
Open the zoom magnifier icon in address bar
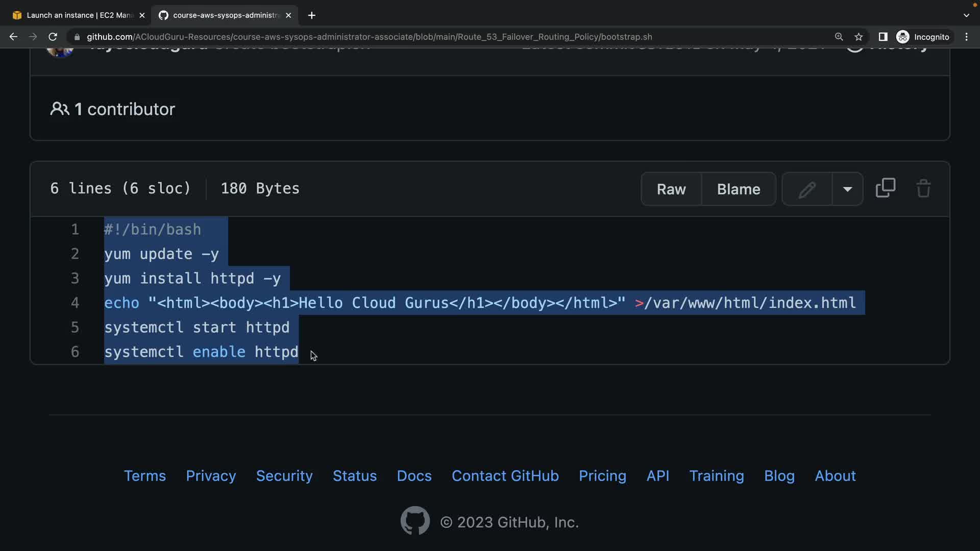point(839,37)
